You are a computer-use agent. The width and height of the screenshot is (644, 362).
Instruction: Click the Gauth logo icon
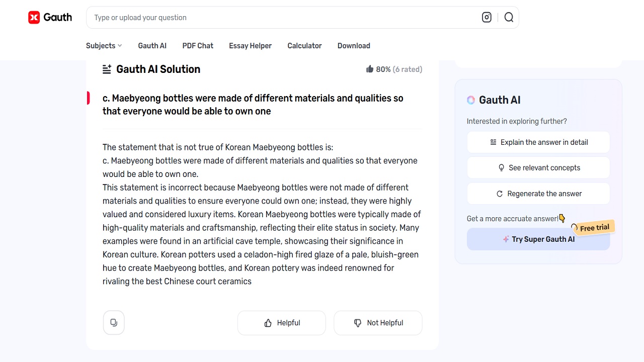point(34,18)
